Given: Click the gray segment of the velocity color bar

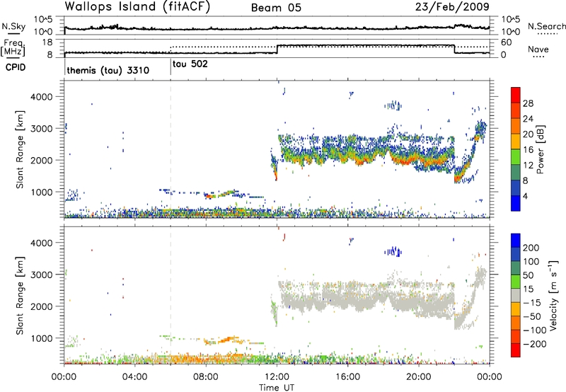Looking at the screenshot, I should point(516,295).
